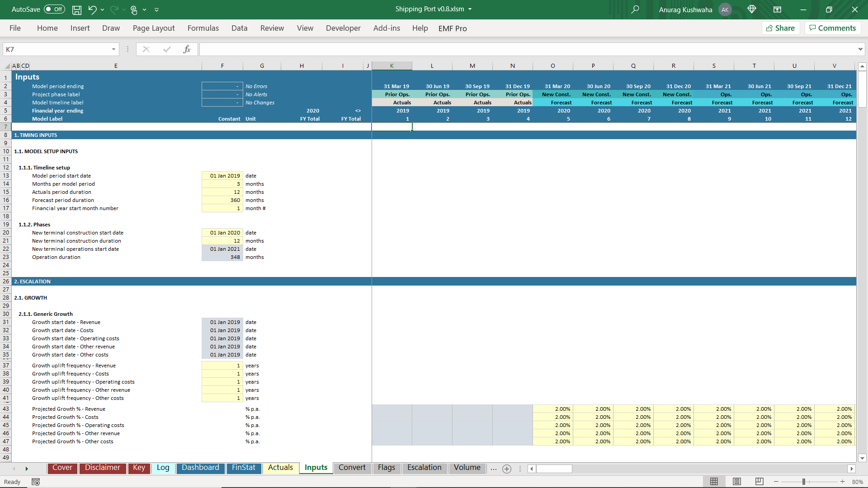868x488 pixels.
Task: Click the Model period start date cell
Action: point(222,176)
